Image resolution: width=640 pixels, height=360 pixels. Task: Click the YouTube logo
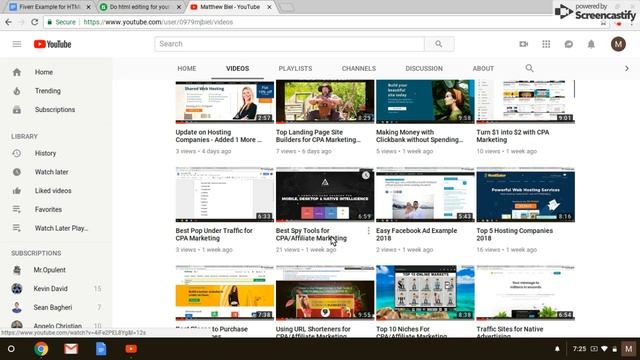tap(52, 44)
